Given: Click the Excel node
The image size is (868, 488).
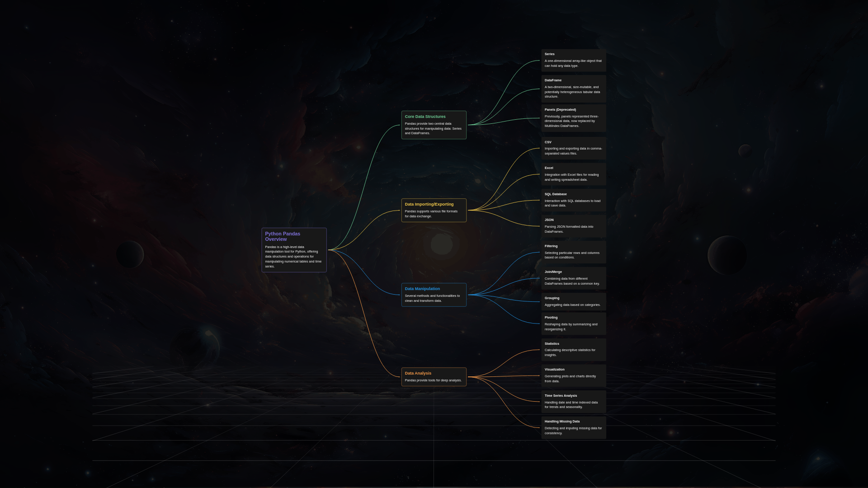Looking at the screenshot, I should [x=573, y=174].
